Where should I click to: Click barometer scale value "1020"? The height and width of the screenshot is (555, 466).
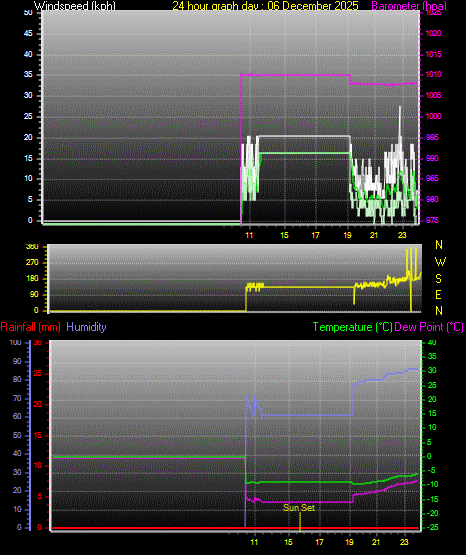pyautogui.click(x=433, y=33)
